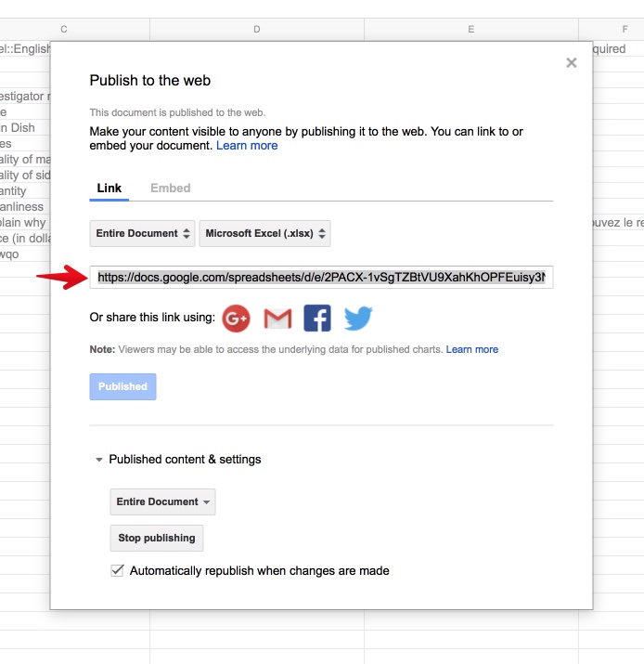The height and width of the screenshot is (664, 644).
Task: Open Entire Document dropdown under published settings
Action: click(x=162, y=501)
